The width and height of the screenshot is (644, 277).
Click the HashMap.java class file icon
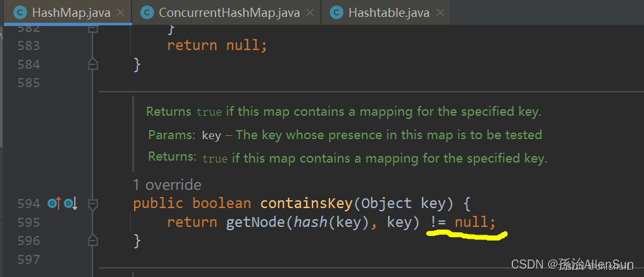point(20,13)
